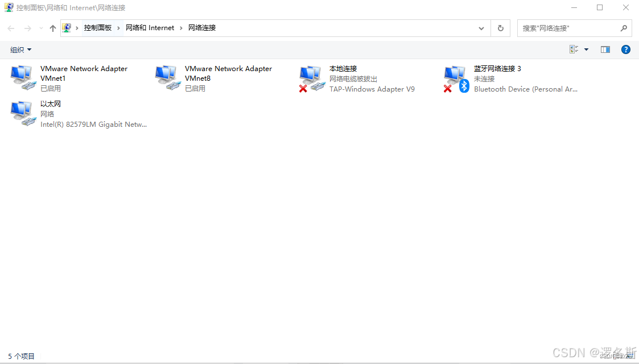Click the TAP-Windows Adapter V9 text

pos(372,89)
